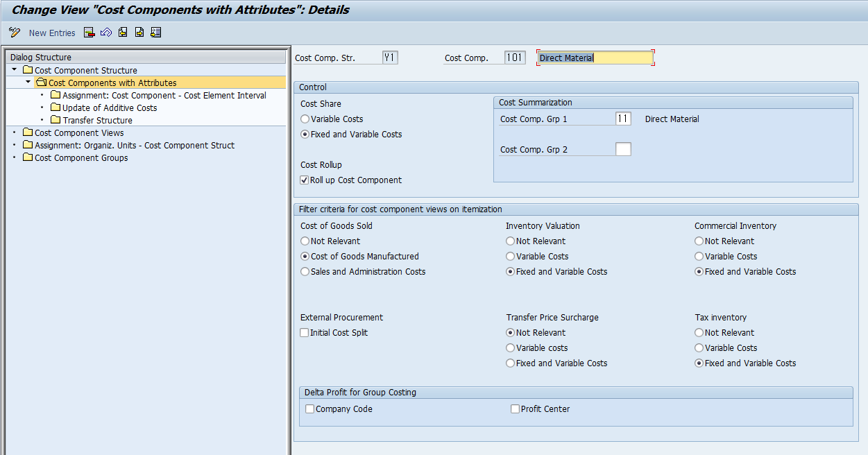Toggle Display/Change mode with pencil icon
This screenshot has width=868, height=455.
pyautogui.click(x=14, y=32)
